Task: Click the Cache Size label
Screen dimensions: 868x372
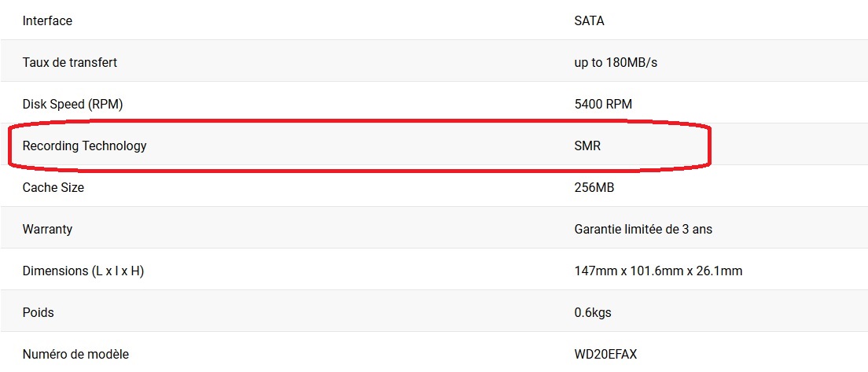Action: coord(53,188)
